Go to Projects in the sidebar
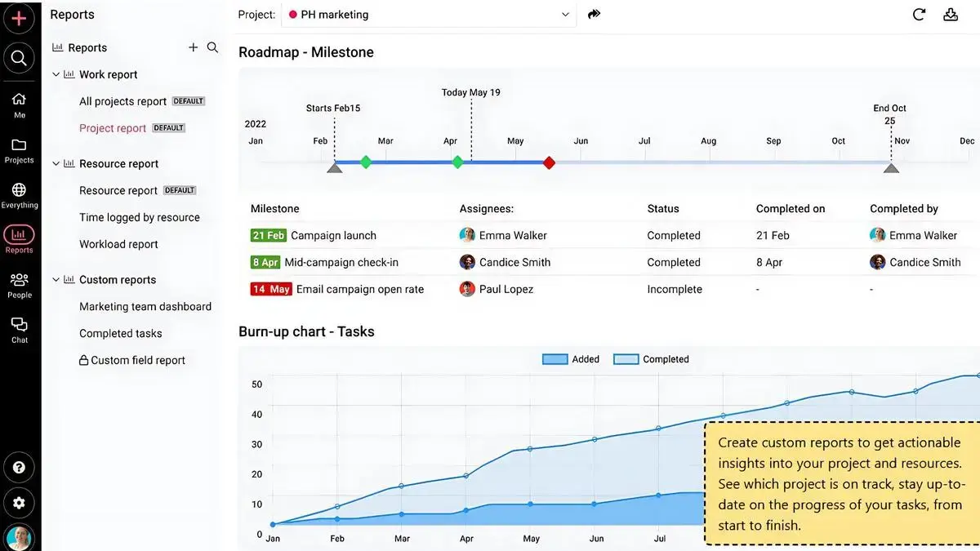 [x=19, y=151]
